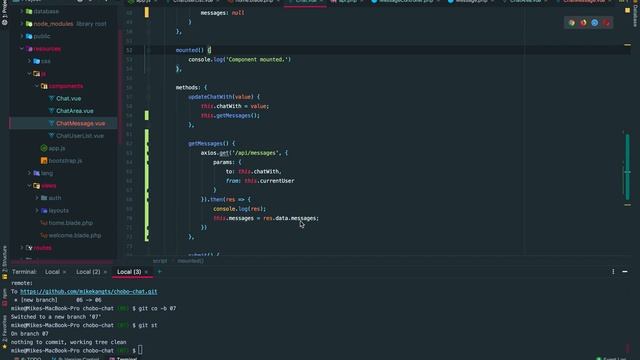Screen dimensions: 640x360
Task: Close the Local (3) terminal tab
Action: click(146, 272)
